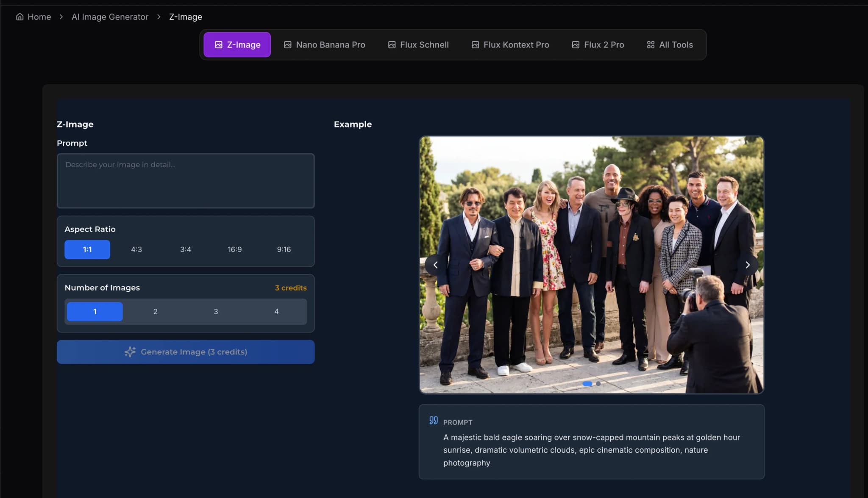Click the Nano Banana Pro image icon
The width and height of the screenshot is (868, 498).
click(x=287, y=45)
